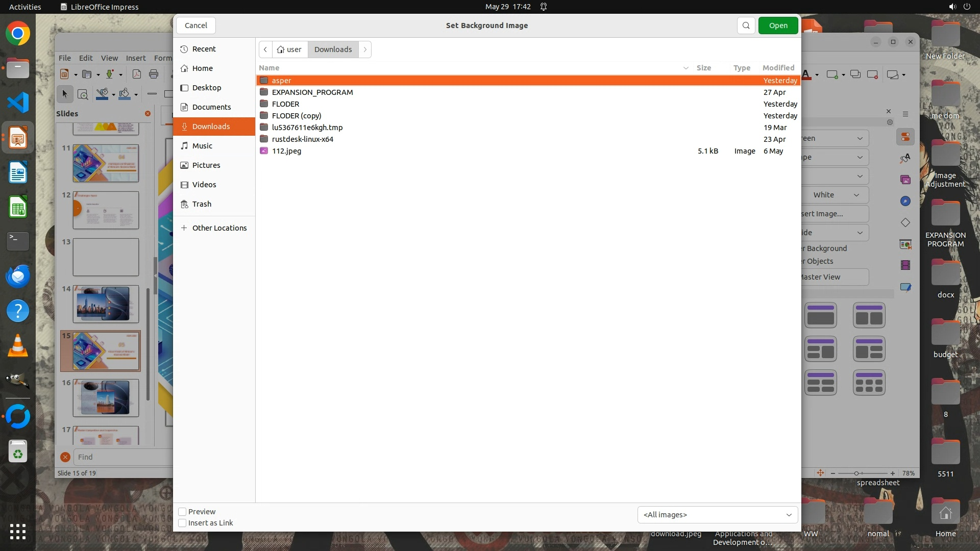
Task: Click the Name column sort arrow
Action: coord(685,68)
